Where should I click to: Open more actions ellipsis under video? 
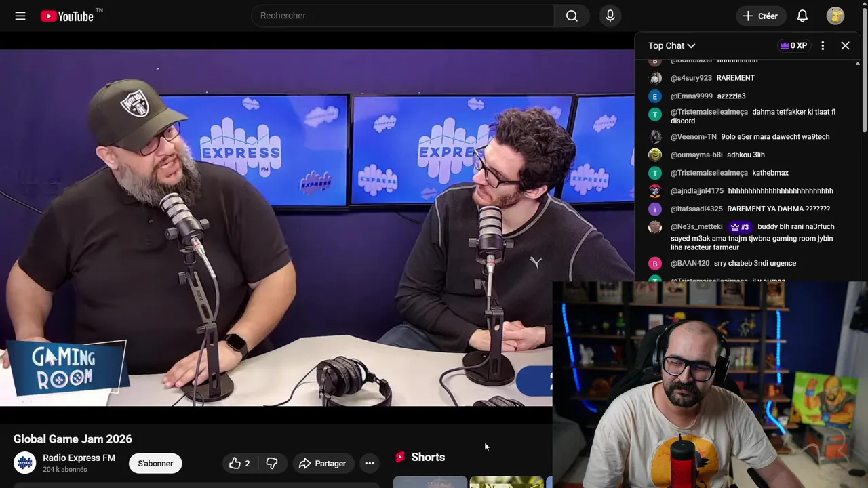point(370,464)
